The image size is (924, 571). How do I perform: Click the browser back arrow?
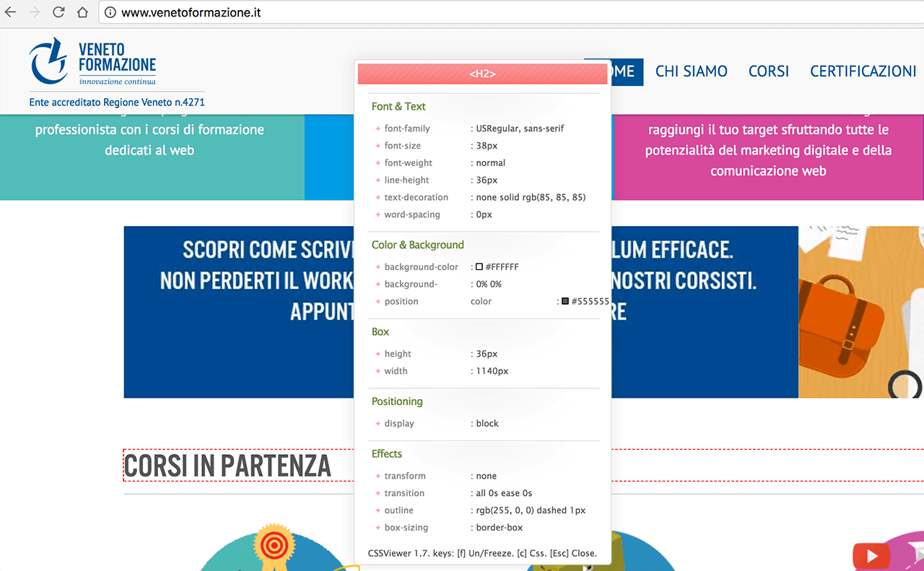tap(10, 12)
